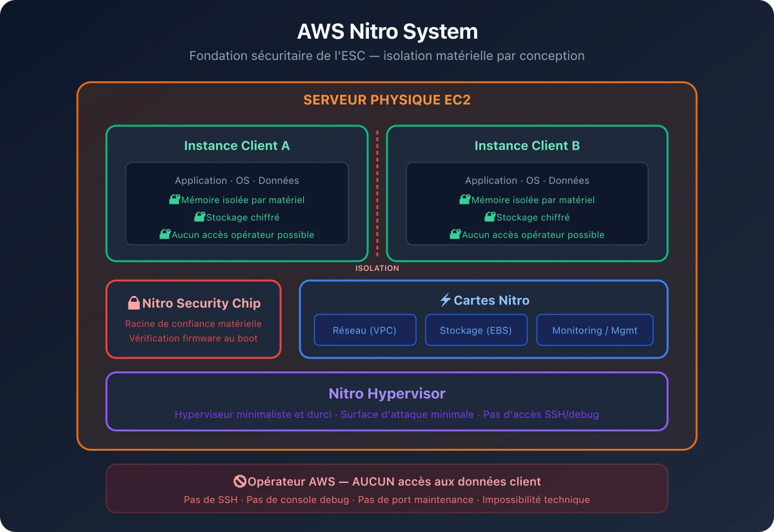Click lock icon for Instance Client A Aucun accès opérateur
774x532 pixels.
165,235
